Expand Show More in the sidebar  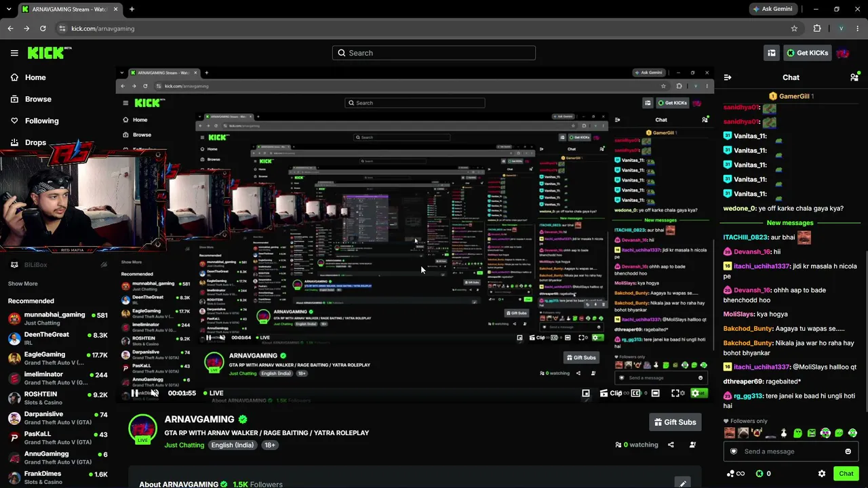(x=22, y=283)
